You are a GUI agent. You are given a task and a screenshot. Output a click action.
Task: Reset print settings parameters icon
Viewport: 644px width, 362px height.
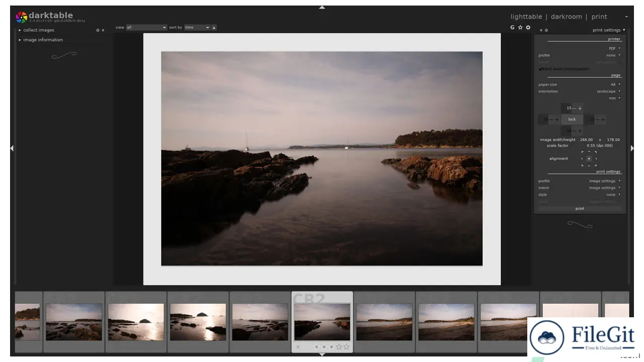[x=546, y=30]
